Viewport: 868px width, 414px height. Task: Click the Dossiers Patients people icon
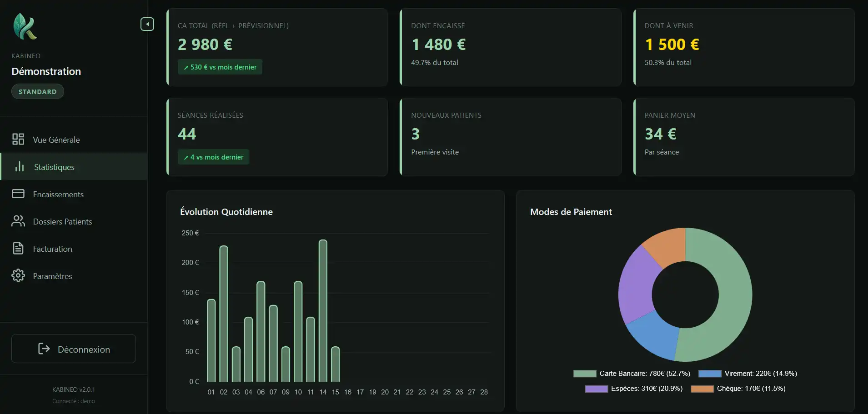(x=18, y=221)
